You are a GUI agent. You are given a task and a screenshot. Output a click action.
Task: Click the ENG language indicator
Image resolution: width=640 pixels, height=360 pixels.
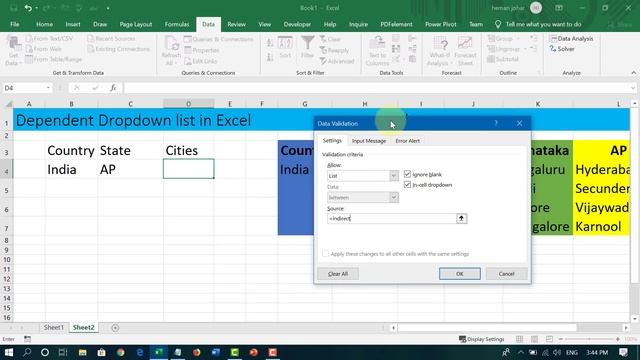572,352
